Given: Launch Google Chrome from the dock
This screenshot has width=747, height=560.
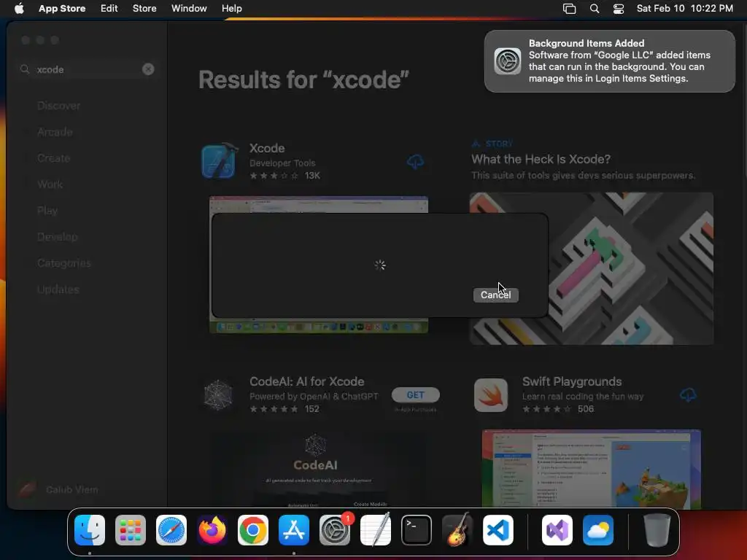Looking at the screenshot, I should pos(253,530).
